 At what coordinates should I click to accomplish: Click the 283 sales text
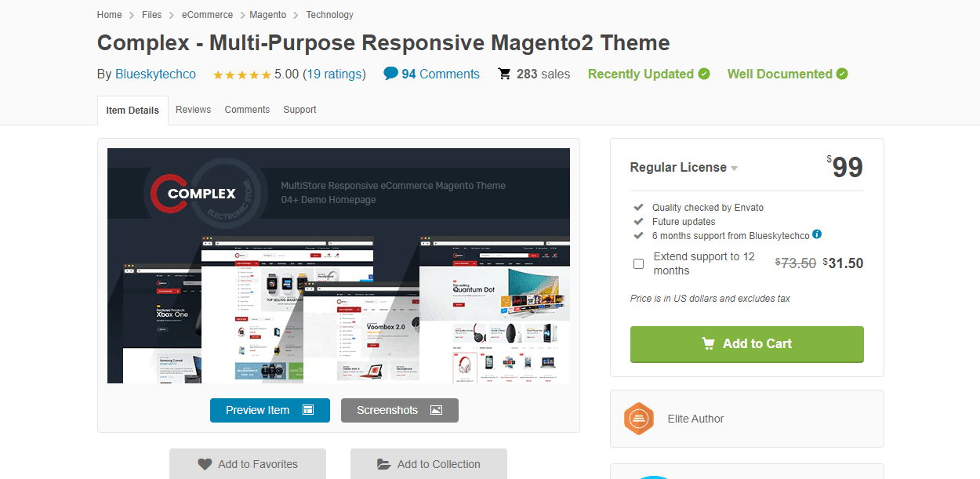tap(543, 74)
